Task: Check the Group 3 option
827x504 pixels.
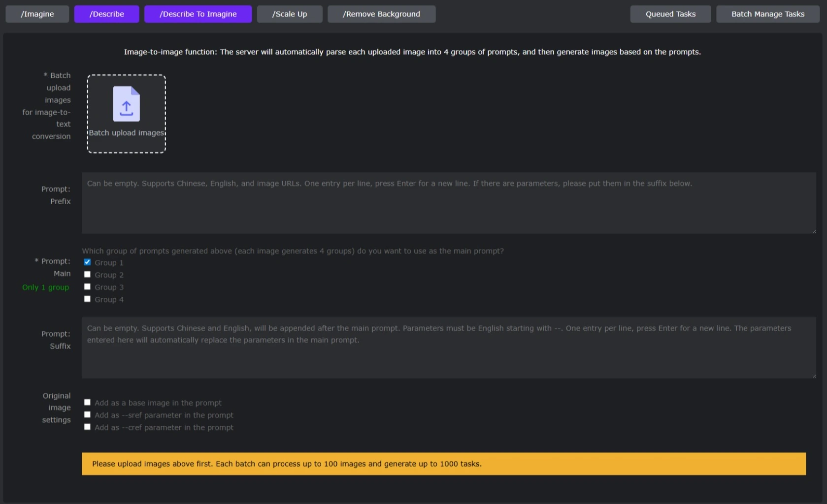Action: (x=87, y=287)
